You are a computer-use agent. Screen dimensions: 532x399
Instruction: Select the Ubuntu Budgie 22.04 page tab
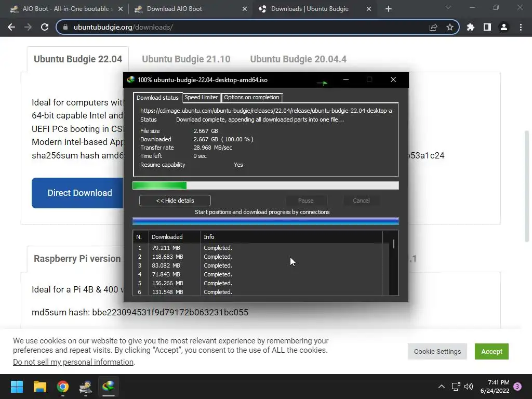pos(78,59)
